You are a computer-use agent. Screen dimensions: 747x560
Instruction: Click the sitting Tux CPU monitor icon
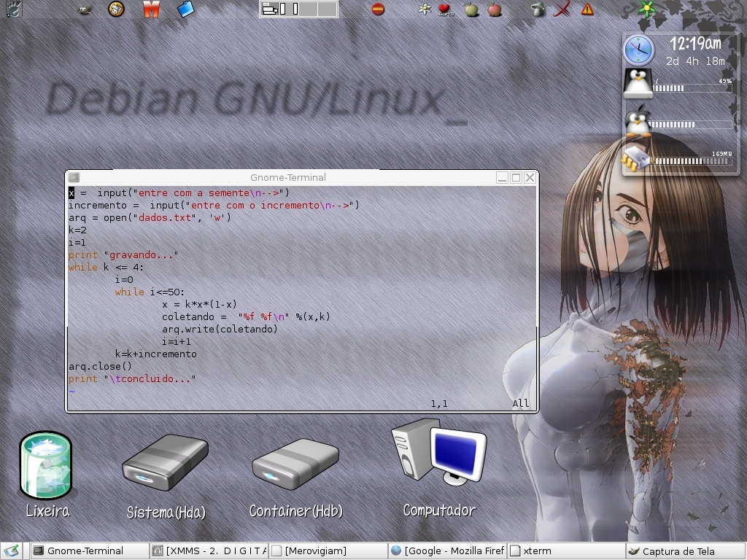pos(638,121)
